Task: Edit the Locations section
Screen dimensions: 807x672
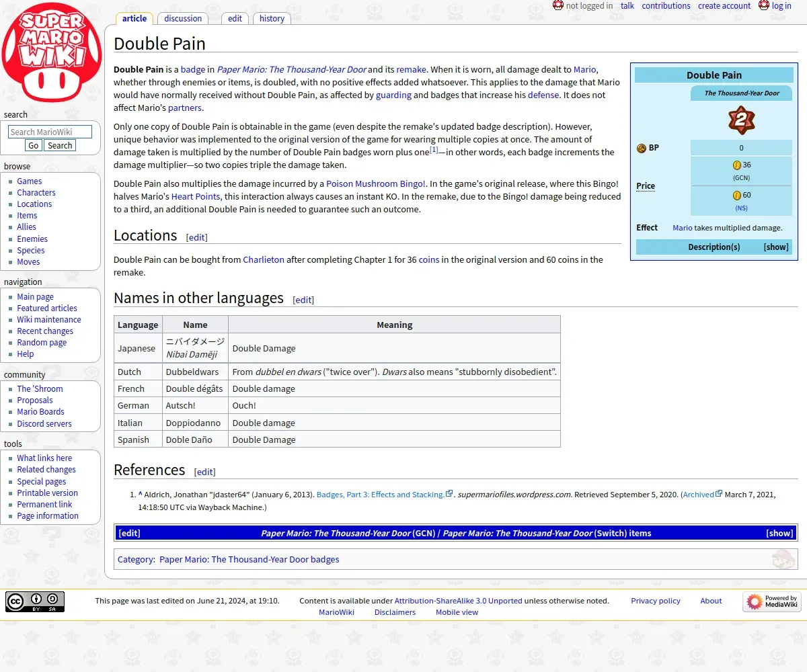Action: [x=196, y=237]
